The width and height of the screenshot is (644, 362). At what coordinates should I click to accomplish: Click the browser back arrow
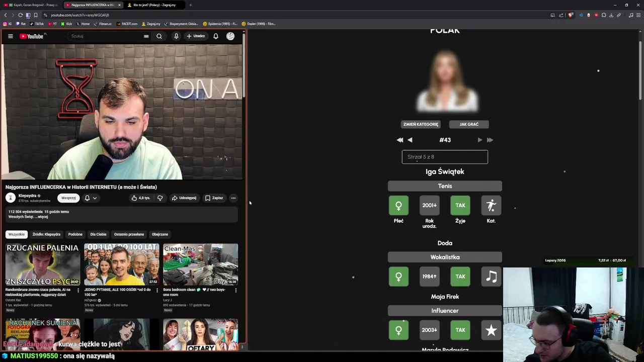point(6,15)
